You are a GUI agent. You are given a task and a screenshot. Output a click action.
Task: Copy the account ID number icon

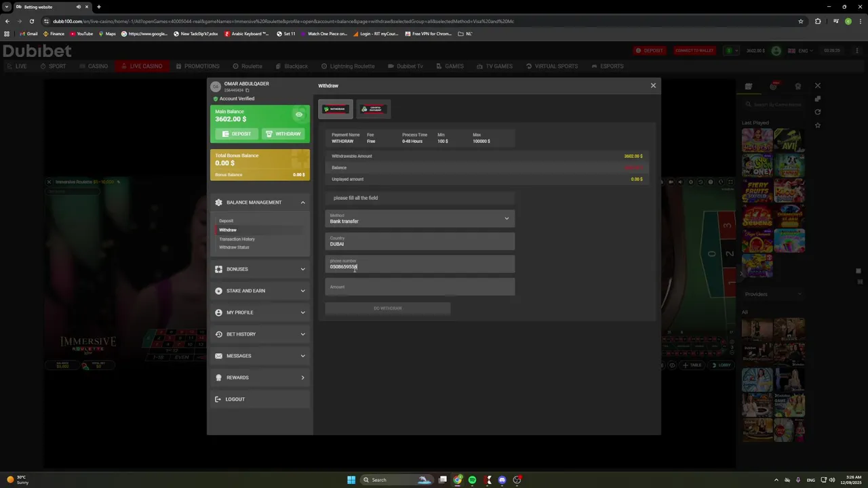247,90
